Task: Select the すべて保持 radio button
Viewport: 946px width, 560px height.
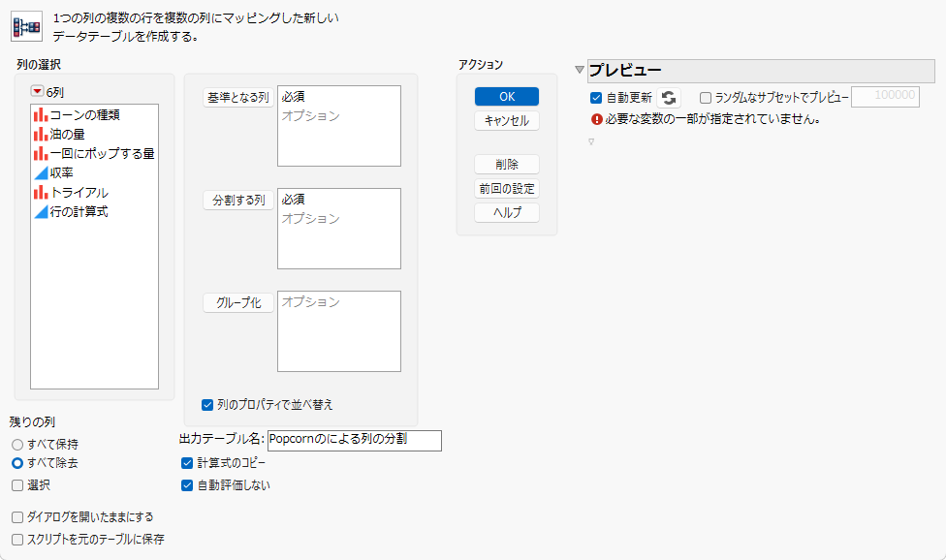Action: pos(17,445)
